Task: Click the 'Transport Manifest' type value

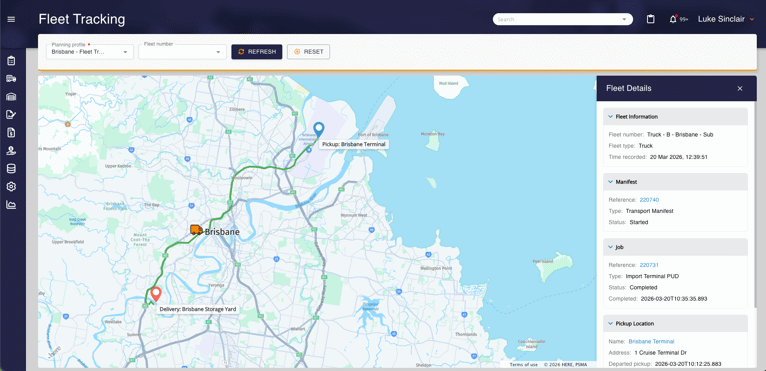Action: tap(649, 211)
